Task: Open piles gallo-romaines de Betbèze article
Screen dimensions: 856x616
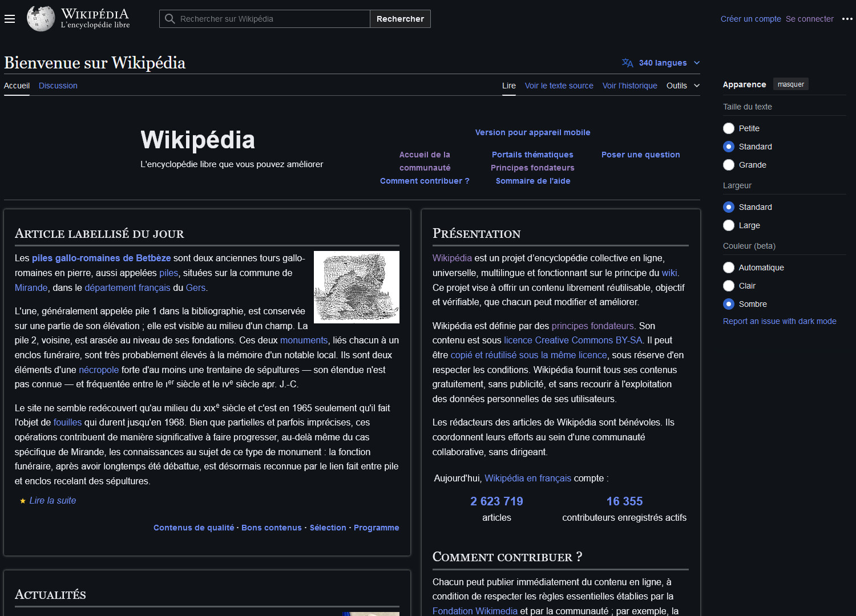Action: point(102,258)
